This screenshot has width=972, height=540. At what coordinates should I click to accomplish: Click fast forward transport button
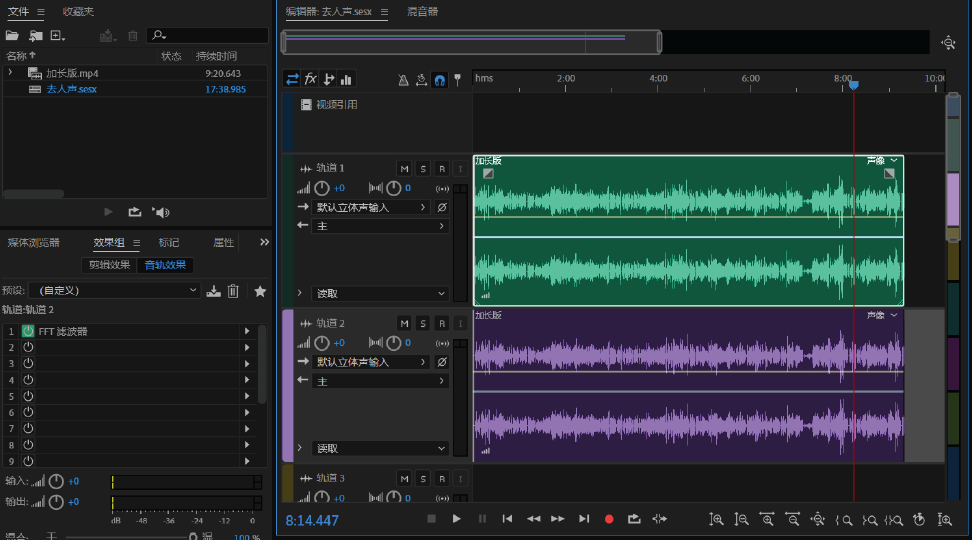[558, 519]
